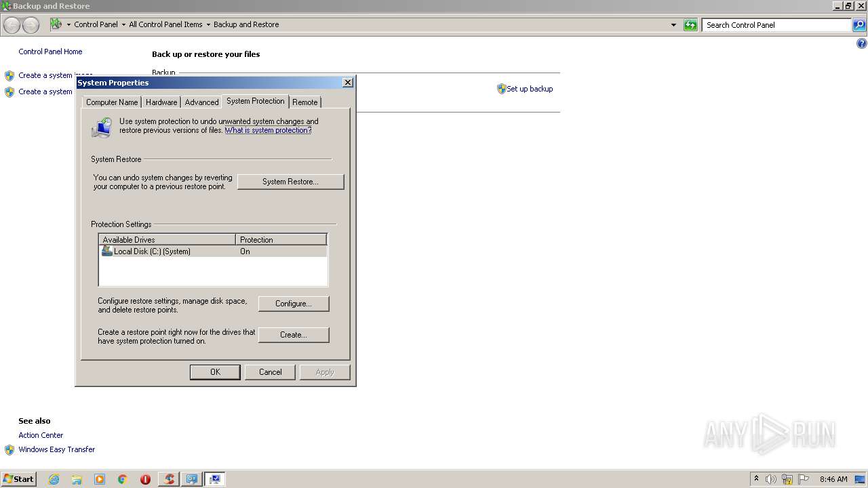Click Cancel in System Properties
868x488 pixels.
(270, 372)
